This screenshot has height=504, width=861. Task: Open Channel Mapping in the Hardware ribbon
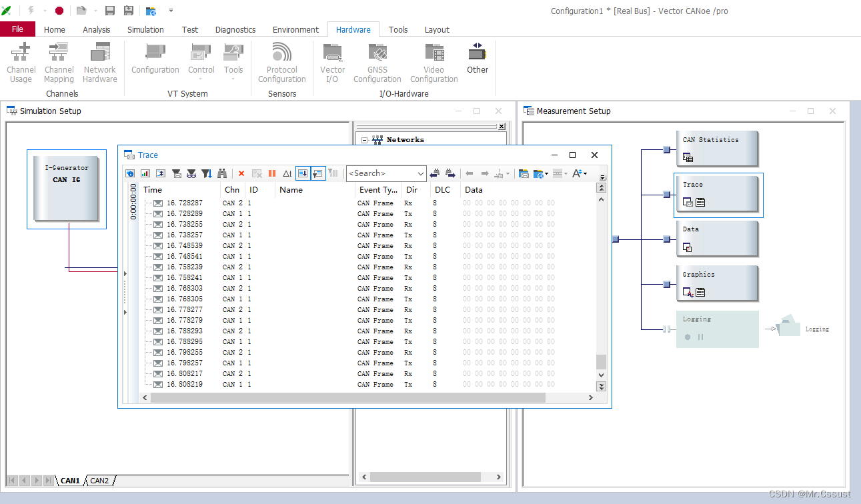(x=59, y=63)
